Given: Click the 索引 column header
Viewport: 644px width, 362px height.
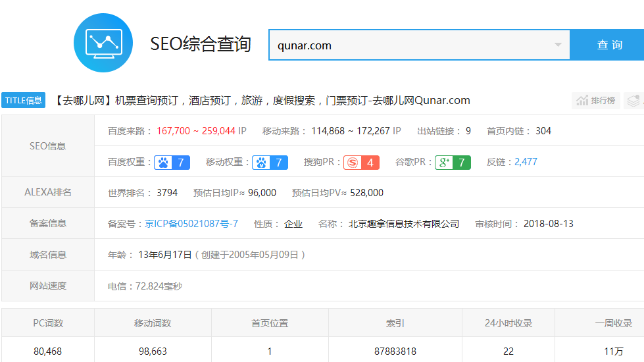Looking at the screenshot, I should [x=395, y=323].
